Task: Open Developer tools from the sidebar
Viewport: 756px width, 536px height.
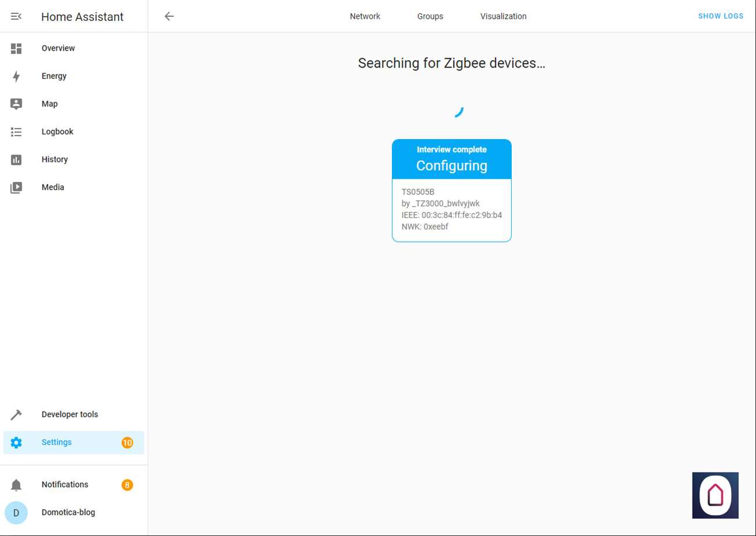Action: (x=74, y=414)
